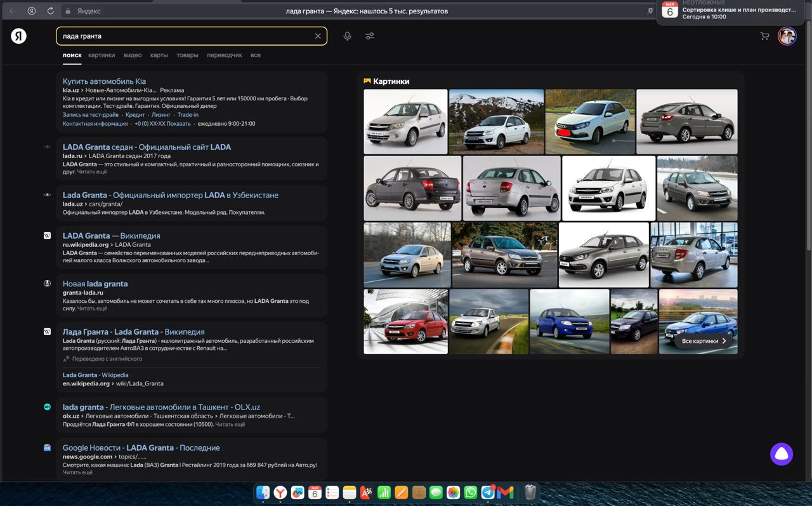Open "Лизинг" sitelink in Kia ad
Image resolution: width=812 pixels, height=506 pixels.
tap(161, 115)
